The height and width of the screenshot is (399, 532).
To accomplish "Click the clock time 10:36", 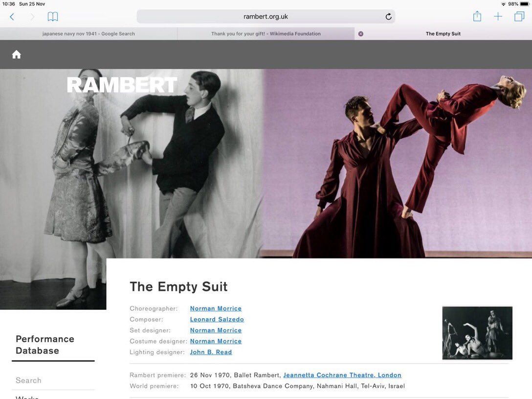I will pyautogui.click(x=8, y=4).
